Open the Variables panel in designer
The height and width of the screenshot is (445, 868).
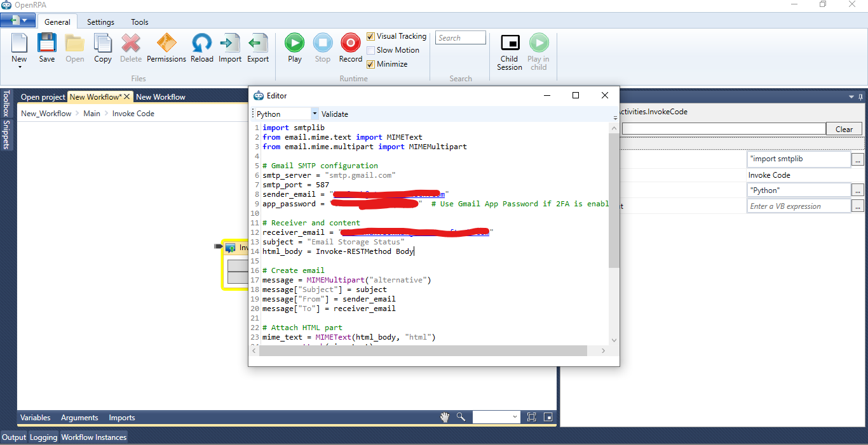[x=36, y=417]
